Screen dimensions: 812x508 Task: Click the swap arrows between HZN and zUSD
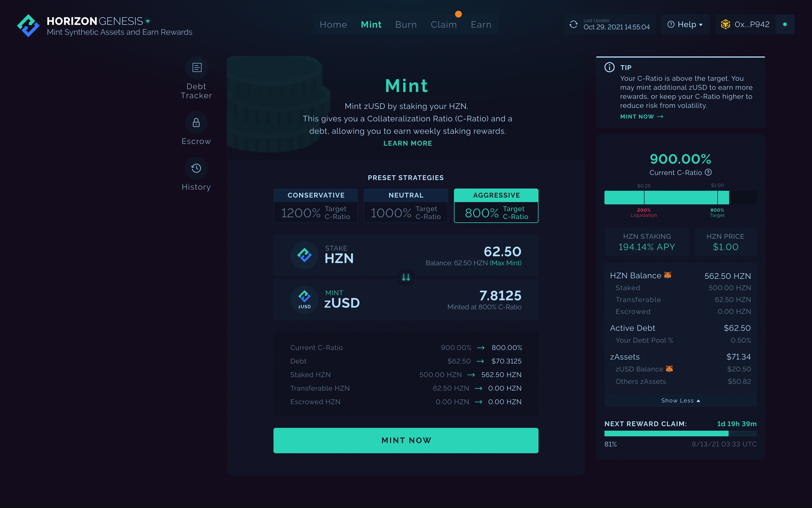[406, 277]
